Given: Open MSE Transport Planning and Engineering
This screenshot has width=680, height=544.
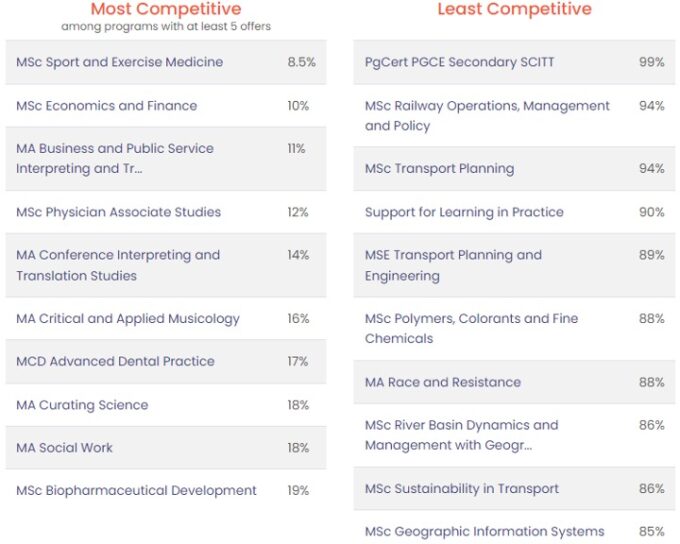Looking at the screenshot, I should [514, 265].
